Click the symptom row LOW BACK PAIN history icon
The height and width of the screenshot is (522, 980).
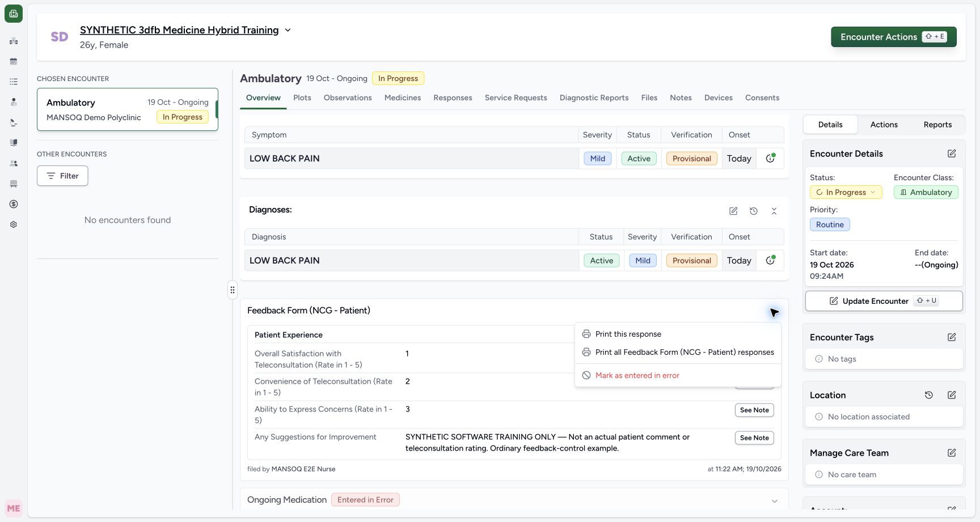click(770, 158)
